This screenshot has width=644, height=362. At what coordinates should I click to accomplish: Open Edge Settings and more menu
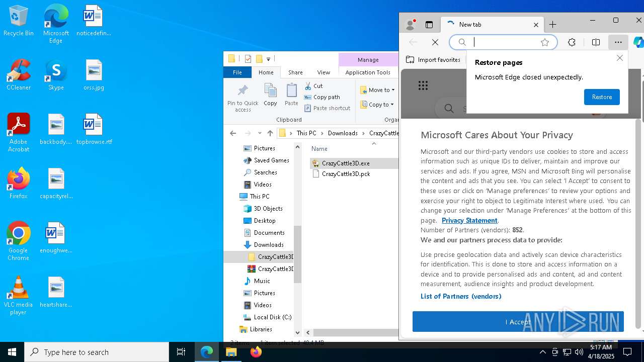click(618, 42)
